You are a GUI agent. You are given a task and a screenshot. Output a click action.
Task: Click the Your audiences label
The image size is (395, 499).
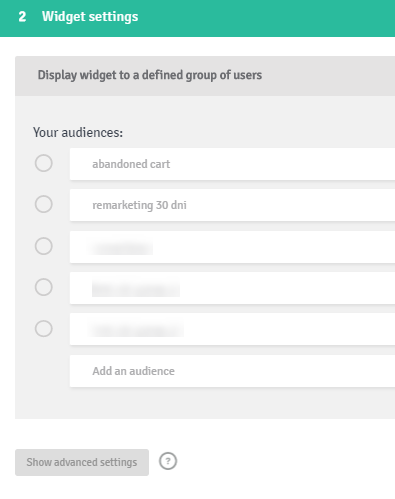point(78,133)
